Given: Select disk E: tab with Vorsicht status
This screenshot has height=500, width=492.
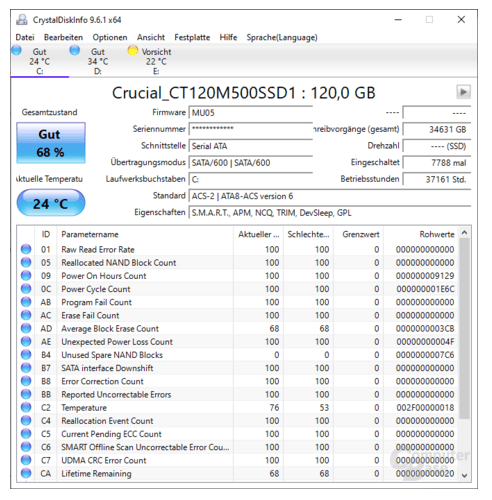Looking at the screenshot, I should (x=156, y=61).
